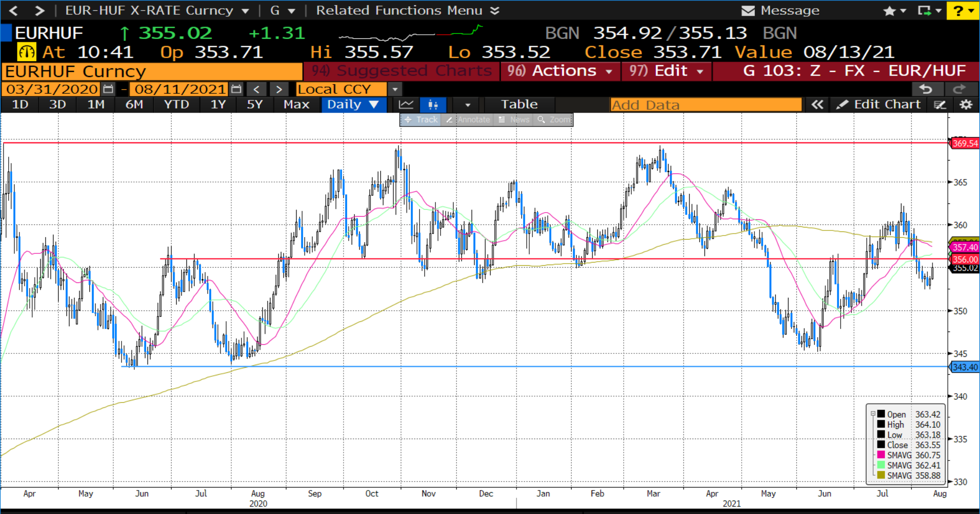The width and height of the screenshot is (980, 514).
Task: Click the chart annotation pencil-box icon
Action: 940,105
